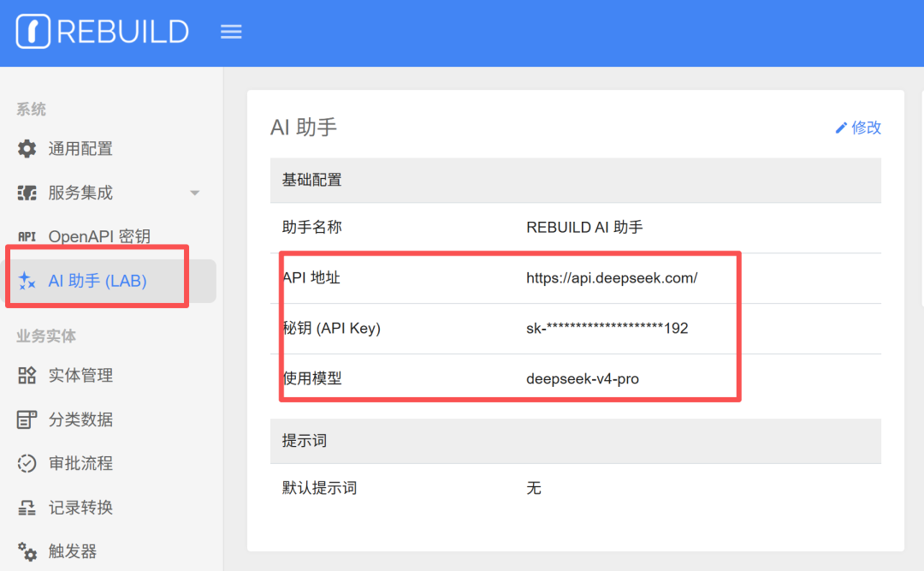Click the API URL https://api.deepseek.com/

point(612,278)
